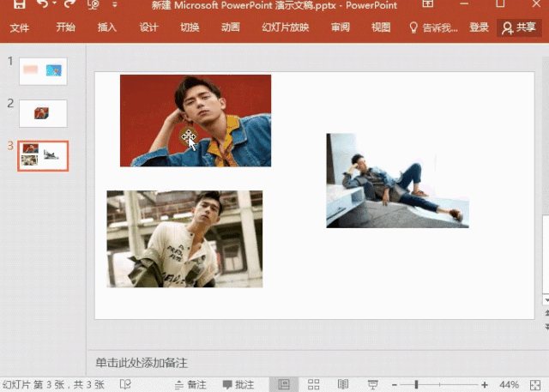The image size is (549, 392).
Task: Open the 视图 tab
Action: tap(381, 27)
